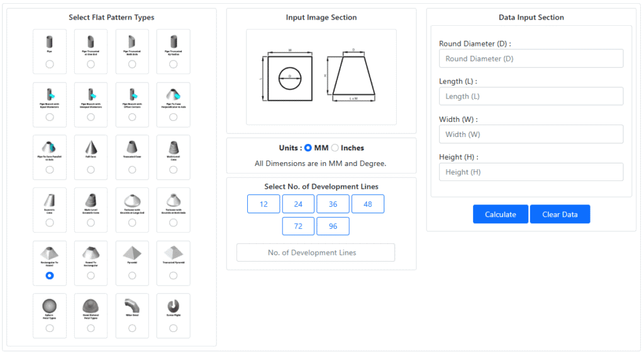Click the Multi-Level Cone shape icon
Image resolution: width=644 pixels, height=354 pixels.
[174, 147]
